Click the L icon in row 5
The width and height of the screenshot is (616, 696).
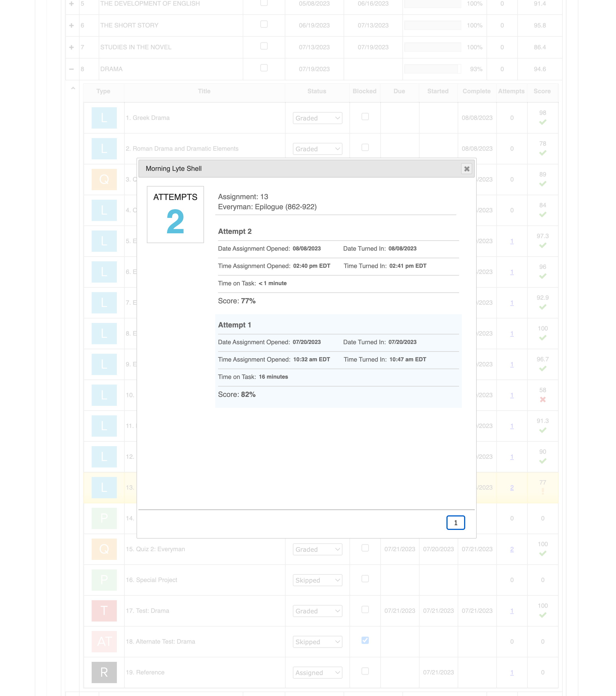[104, 241]
